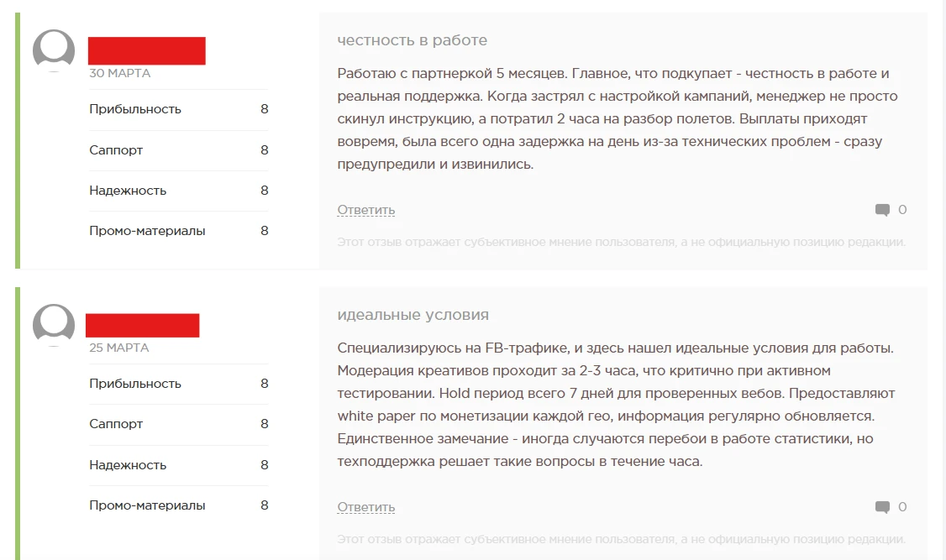Click the Прибыльность rating row in the first review
946x560 pixels.
coord(179,109)
